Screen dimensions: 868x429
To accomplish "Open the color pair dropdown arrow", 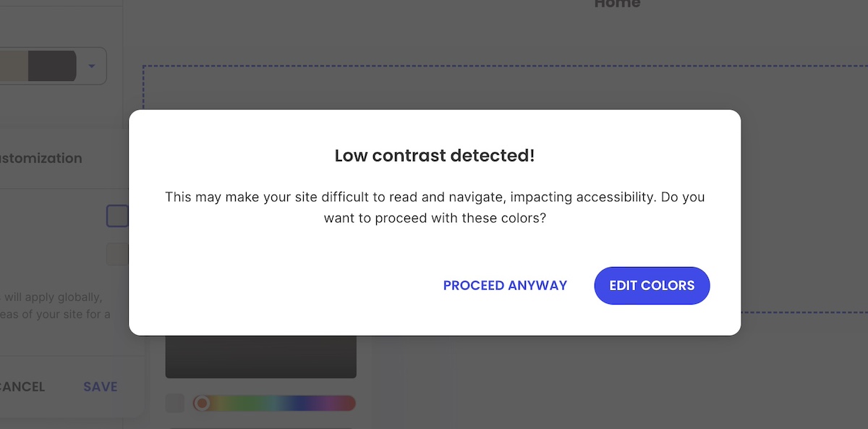I will tap(92, 65).
